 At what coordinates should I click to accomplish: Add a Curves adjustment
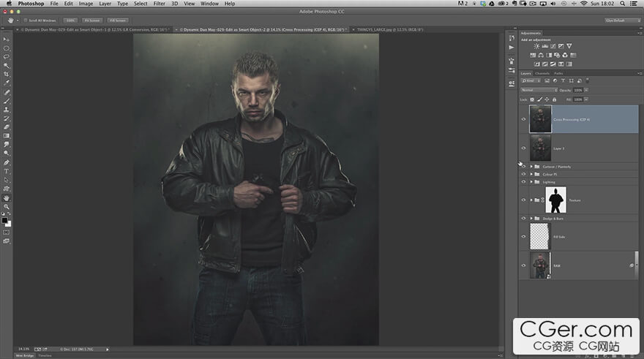coord(553,46)
